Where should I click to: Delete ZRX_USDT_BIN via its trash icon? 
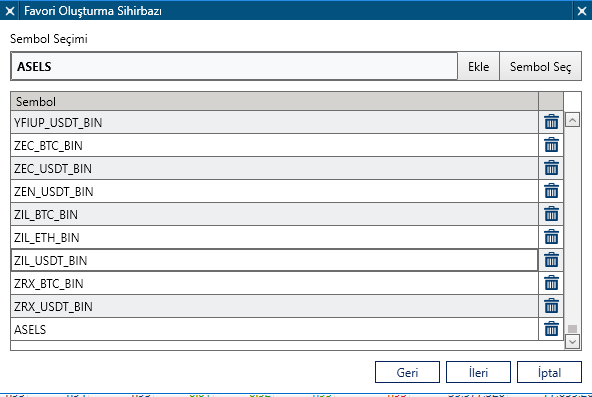(551, 306)
